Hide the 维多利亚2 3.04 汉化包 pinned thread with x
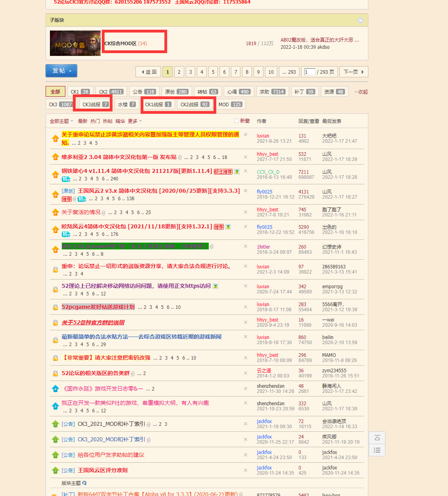Viewport: 448px width, 496px height. (246, 157)
